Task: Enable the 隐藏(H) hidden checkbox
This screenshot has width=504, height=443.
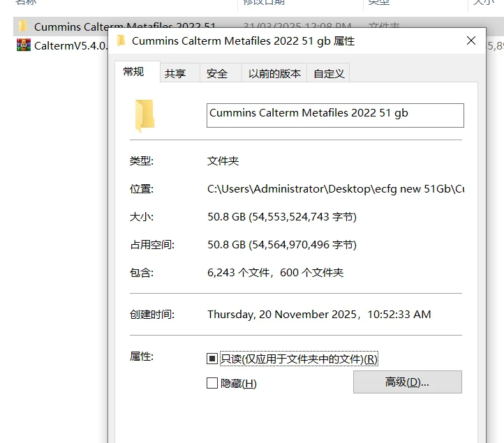Action: tap(212, 383)
